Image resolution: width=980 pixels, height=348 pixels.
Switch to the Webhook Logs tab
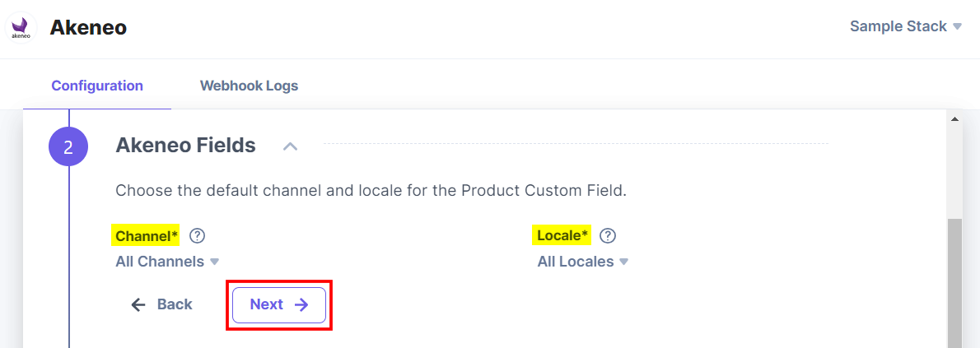pos(249,86)
